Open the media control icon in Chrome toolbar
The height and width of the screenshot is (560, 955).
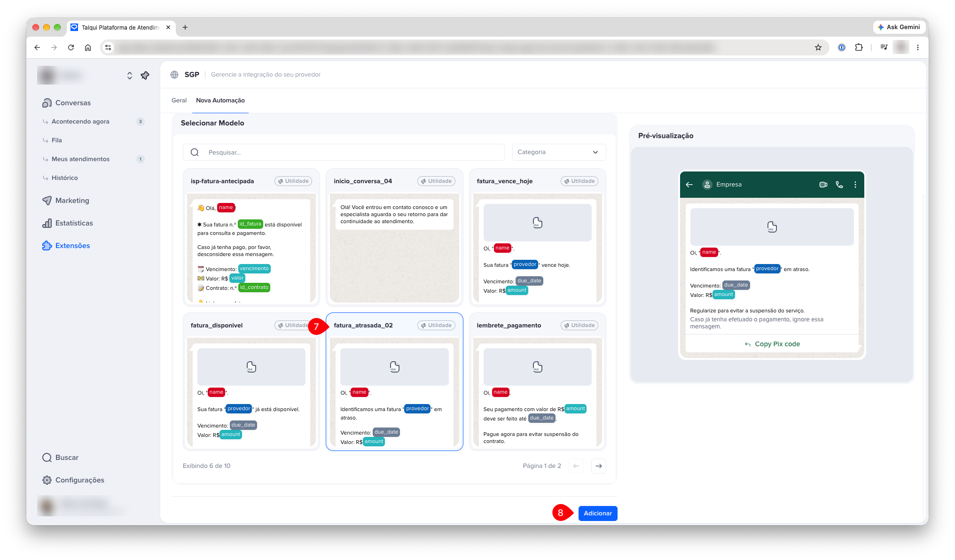(884, 47)
